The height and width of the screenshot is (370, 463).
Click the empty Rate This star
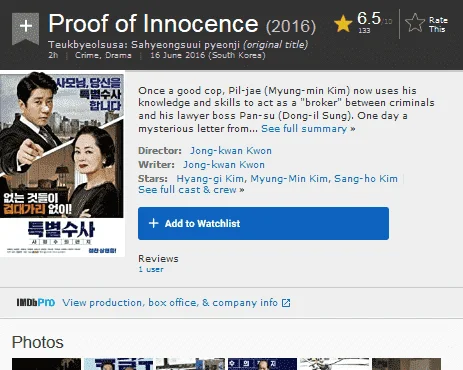point(415,23)
